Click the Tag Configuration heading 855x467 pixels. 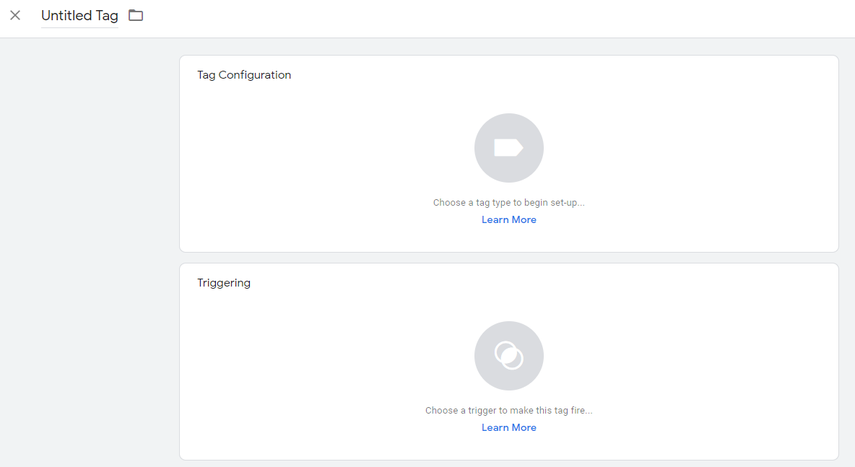pyautogui.click(x=244, y=75)
